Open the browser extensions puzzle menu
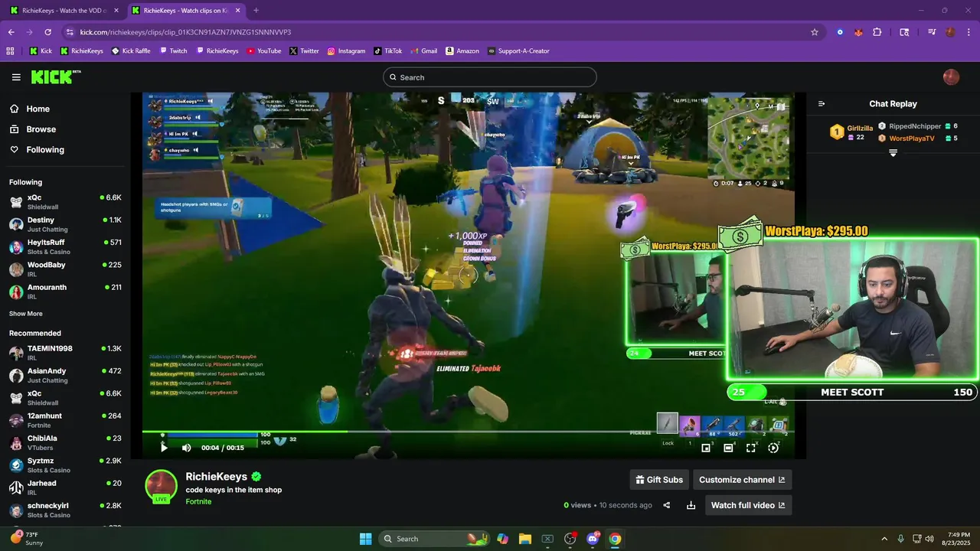 tap(877, 32)
